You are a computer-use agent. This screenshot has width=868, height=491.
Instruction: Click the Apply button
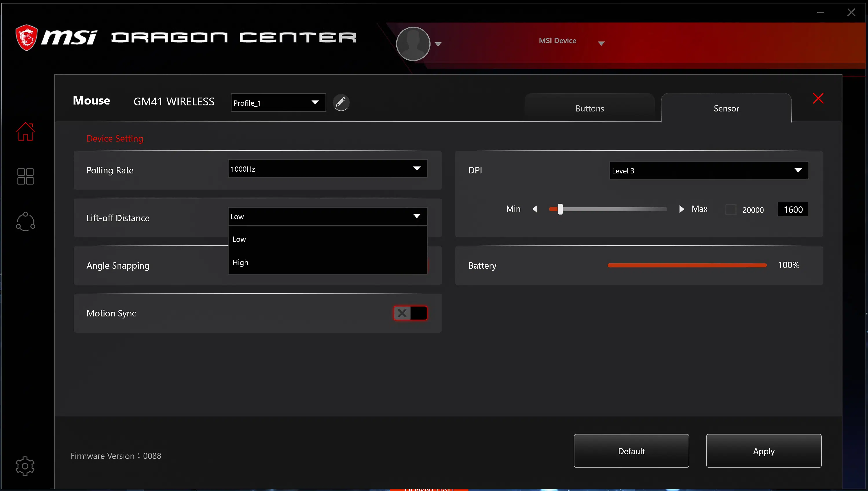click(764, 451)
